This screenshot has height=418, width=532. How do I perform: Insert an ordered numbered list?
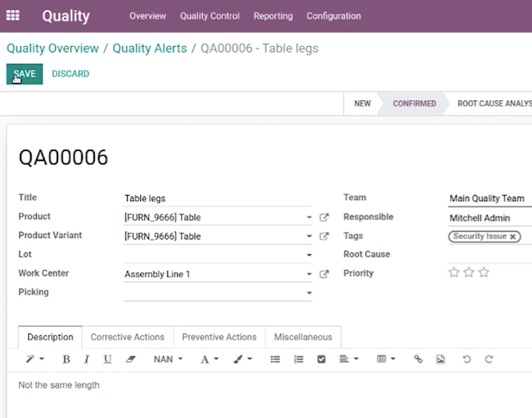click(x=299, y=359)
